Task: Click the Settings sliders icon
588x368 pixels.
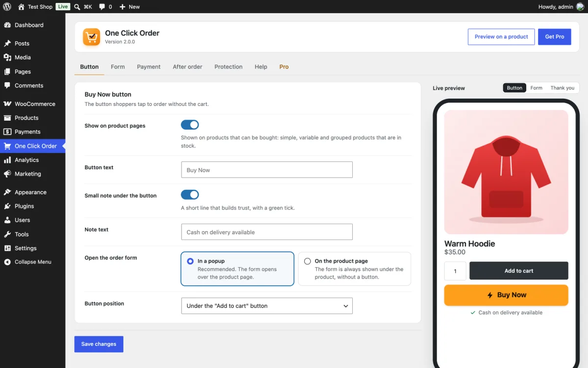Action: point(7,248)
